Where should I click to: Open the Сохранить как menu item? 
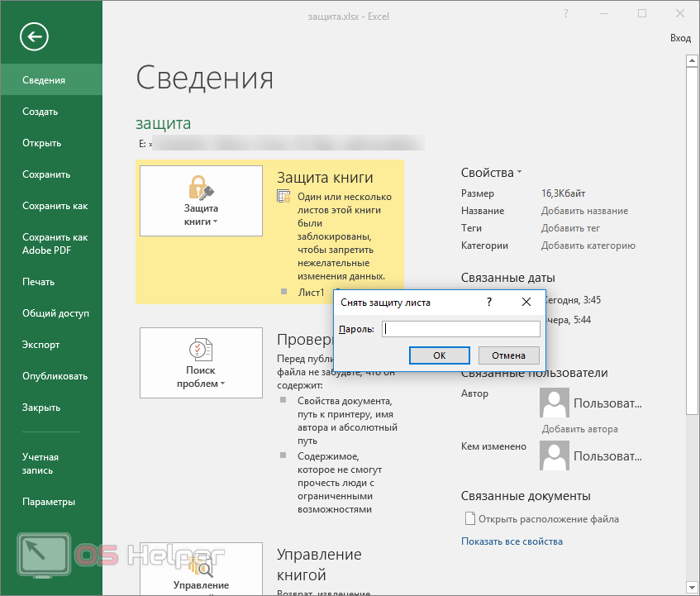tap(55, 206)
